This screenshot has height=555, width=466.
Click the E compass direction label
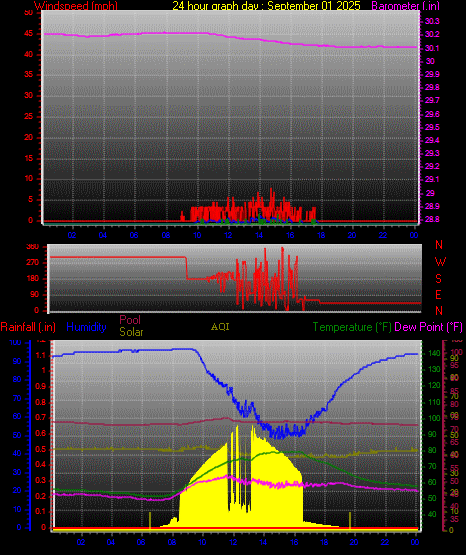(438, 294)
